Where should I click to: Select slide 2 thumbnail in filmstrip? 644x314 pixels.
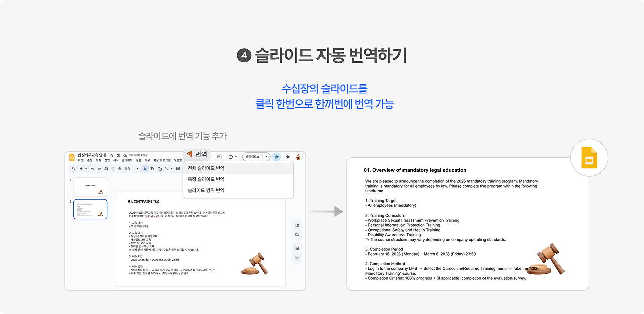91,209
